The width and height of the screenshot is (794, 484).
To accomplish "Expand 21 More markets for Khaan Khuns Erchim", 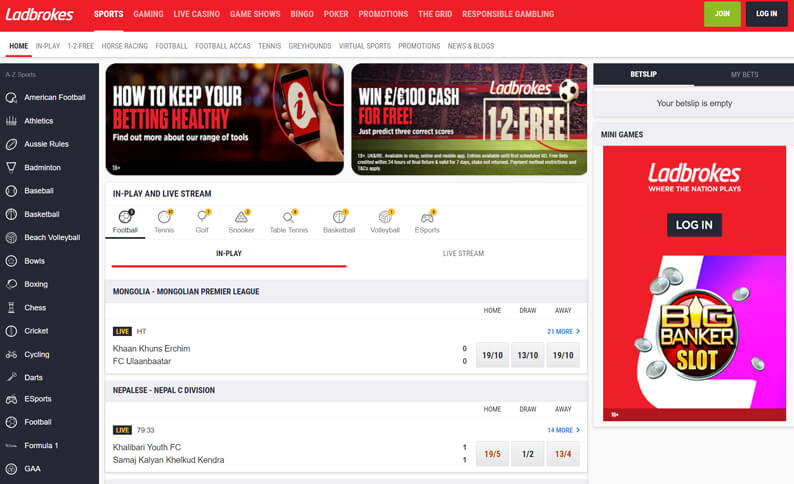I will 563,332.
